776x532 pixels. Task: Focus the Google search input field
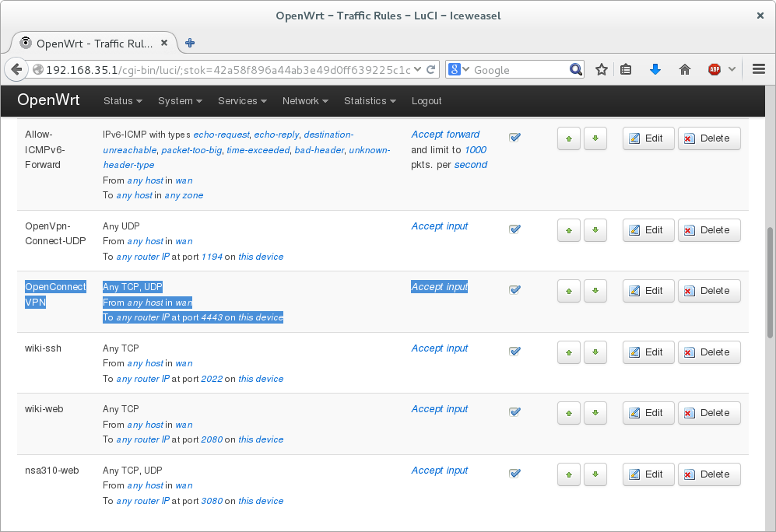pyautogui.click(x=520, y=70)
